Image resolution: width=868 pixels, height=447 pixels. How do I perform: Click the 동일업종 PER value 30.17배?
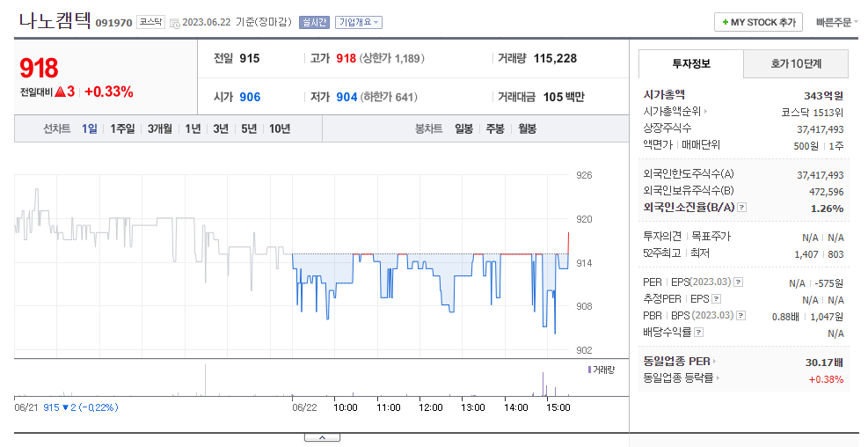(x=824, y=363)
